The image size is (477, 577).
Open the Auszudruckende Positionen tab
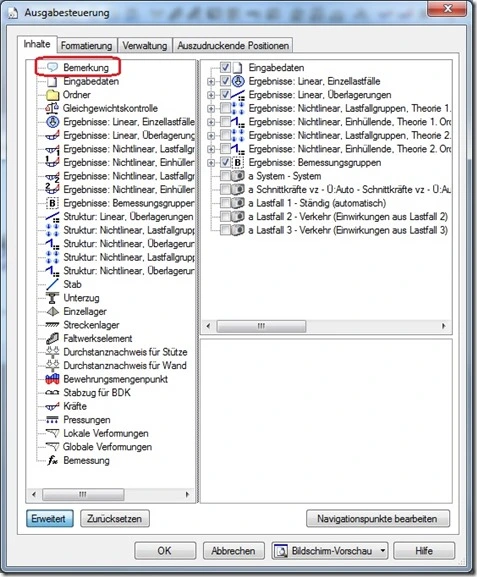tap(233, 46)
